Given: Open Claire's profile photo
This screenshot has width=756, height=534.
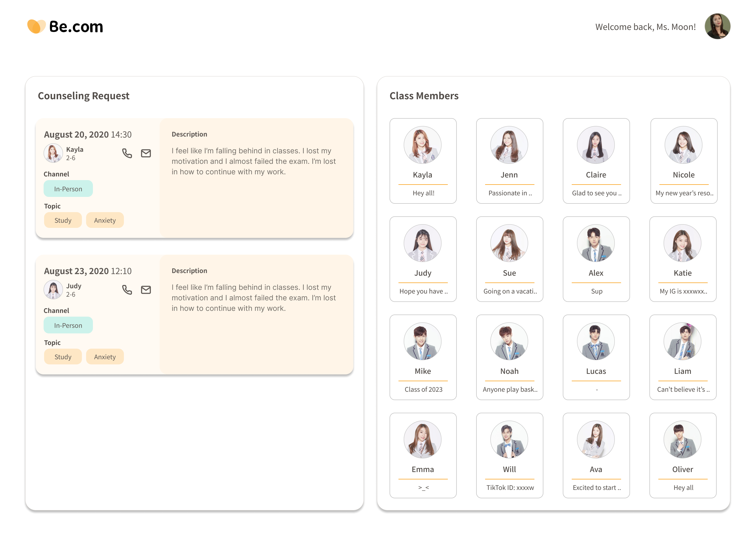Looking at the screenshot, I should tap(596, 145).
